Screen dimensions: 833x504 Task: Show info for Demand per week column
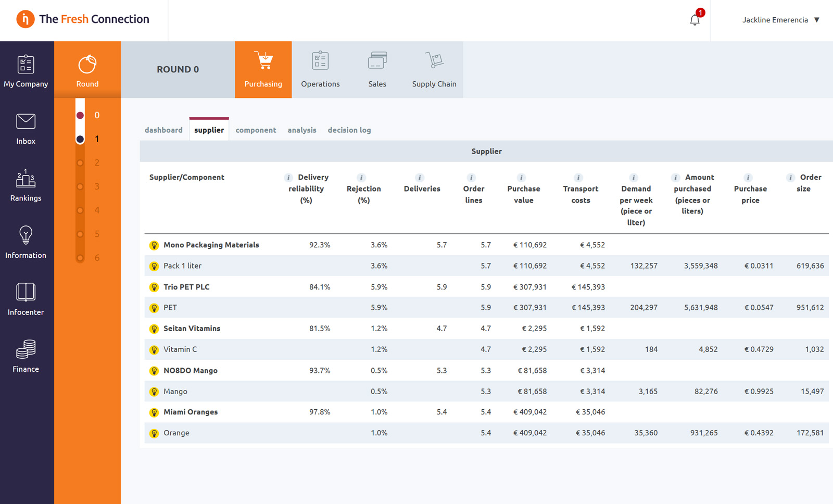point(634,178)
